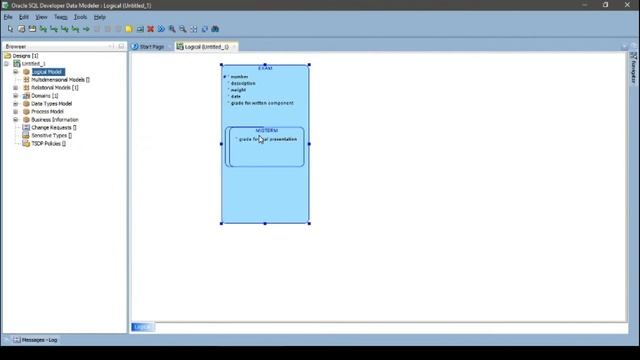
Task: Open Find with the binoculars icon
Action: coord(215,29)
